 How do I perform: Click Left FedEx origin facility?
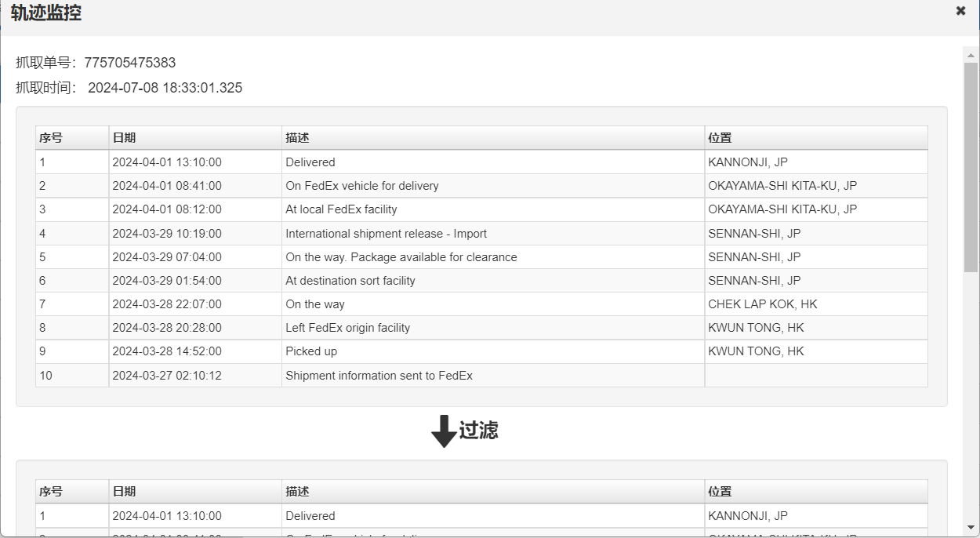(348, 328)
